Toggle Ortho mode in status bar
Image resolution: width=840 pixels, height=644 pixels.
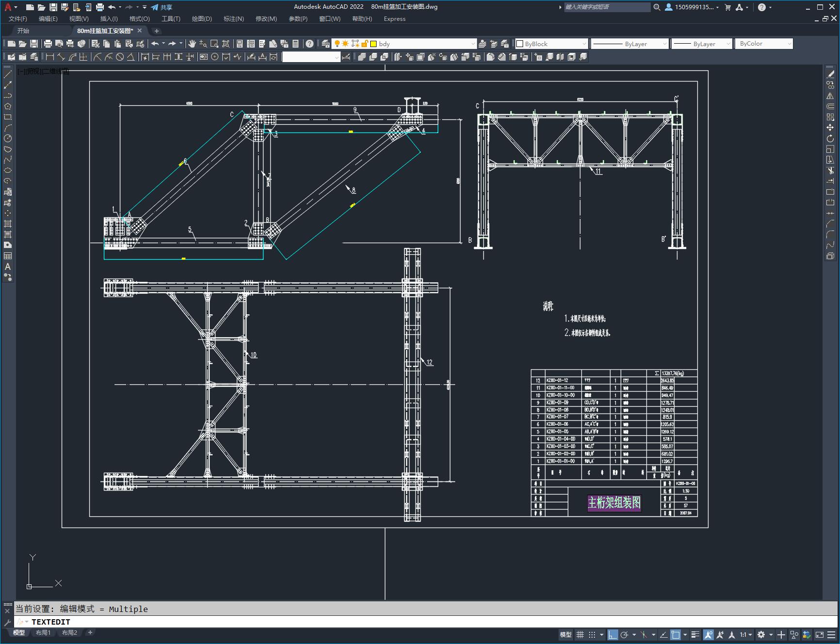coord(613,634)
